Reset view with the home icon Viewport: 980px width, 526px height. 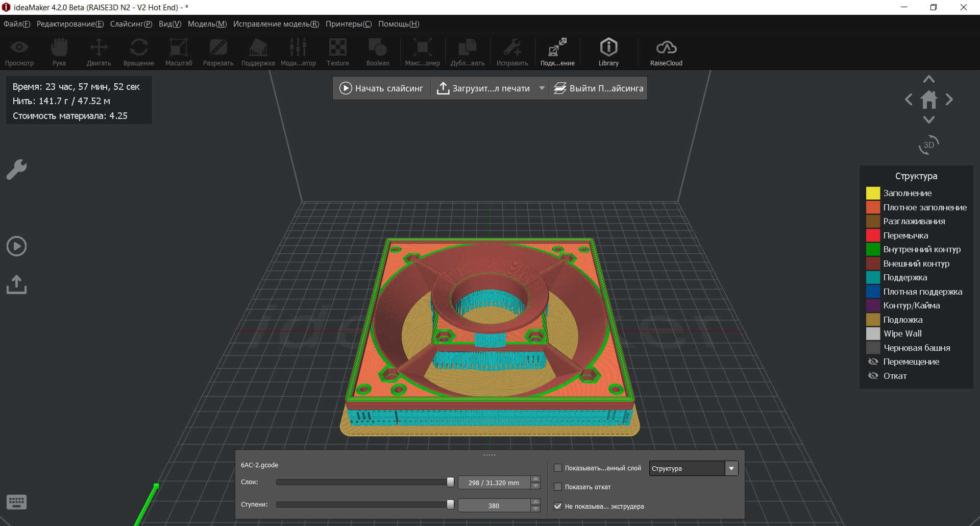pyautogui.click(x=928, y=100)
